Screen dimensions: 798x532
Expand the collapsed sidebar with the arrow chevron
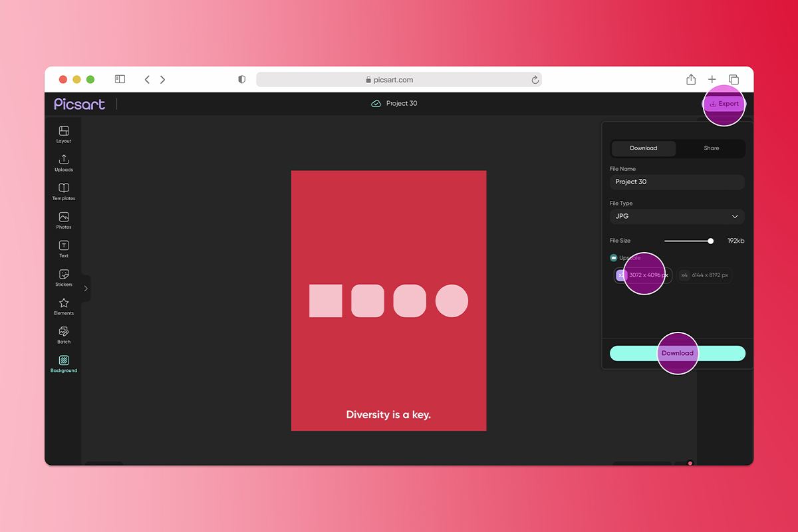[85, 288]
